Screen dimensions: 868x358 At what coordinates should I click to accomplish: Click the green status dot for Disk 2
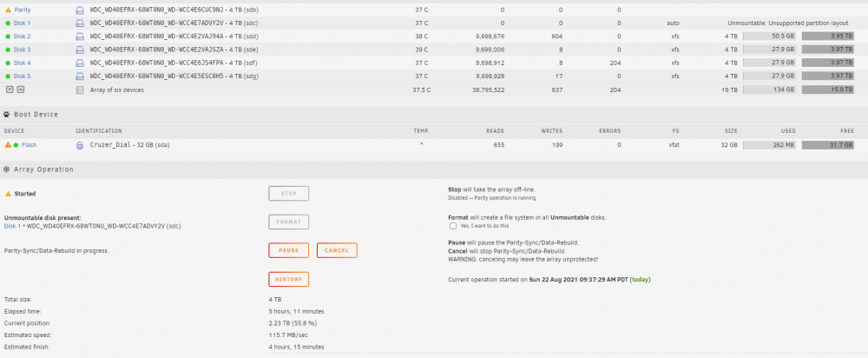[x=8, y=36]
